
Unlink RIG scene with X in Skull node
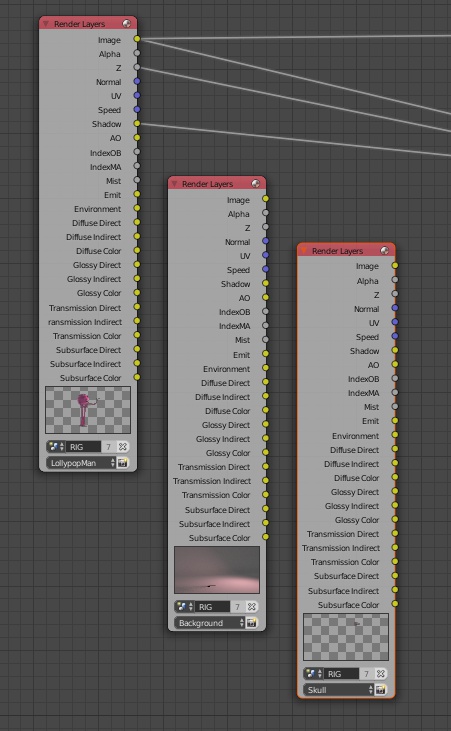(x=381, y=674)
